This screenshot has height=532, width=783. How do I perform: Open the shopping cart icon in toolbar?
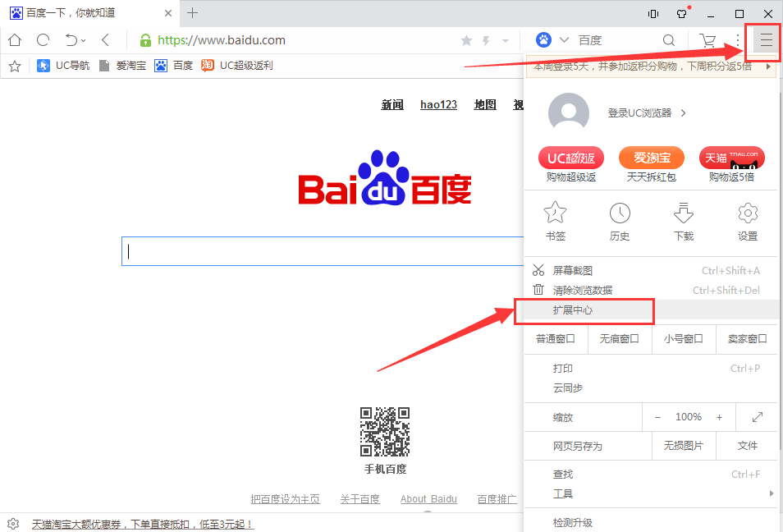707,39
